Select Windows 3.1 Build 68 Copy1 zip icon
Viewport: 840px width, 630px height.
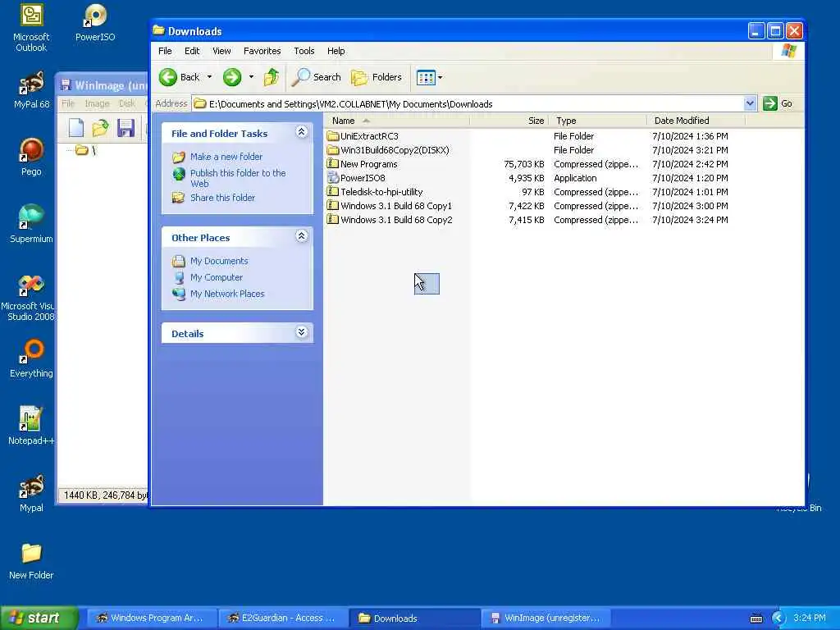333,205
